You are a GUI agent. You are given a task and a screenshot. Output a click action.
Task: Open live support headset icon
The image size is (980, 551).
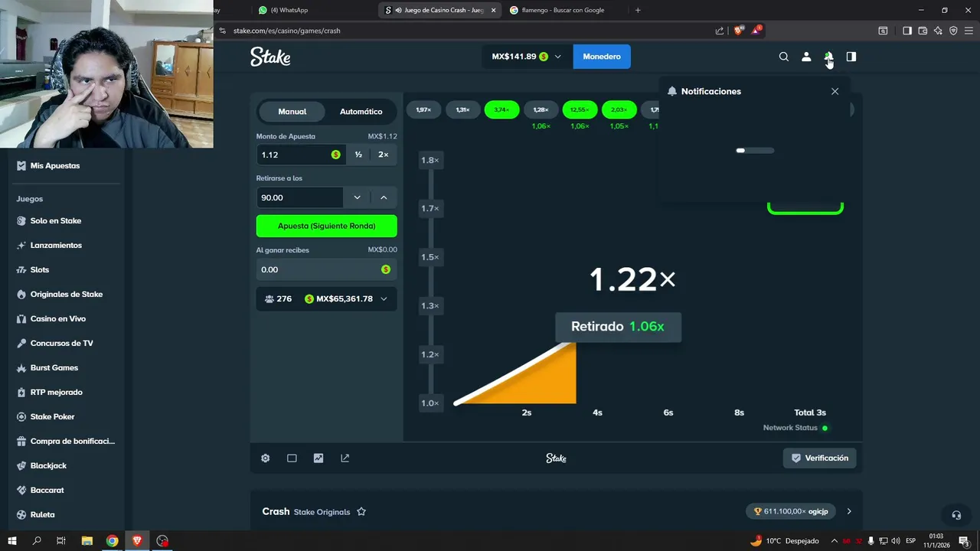point(955,515)
